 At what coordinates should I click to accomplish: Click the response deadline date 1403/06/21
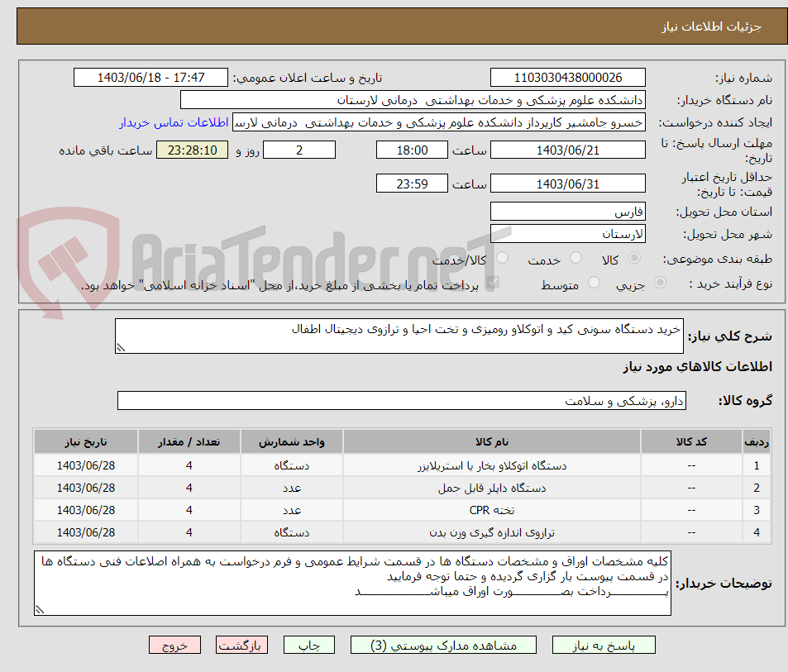568,150
